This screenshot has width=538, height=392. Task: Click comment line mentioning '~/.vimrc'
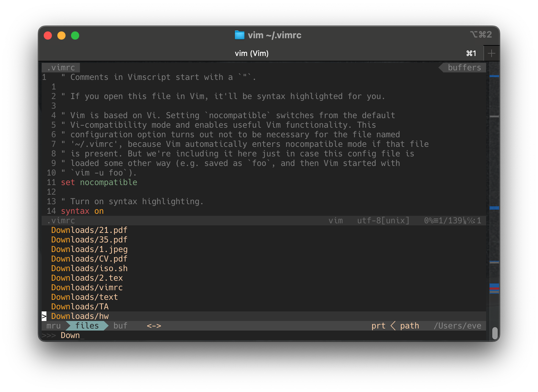pyautogui.click(x=245, y=144)
